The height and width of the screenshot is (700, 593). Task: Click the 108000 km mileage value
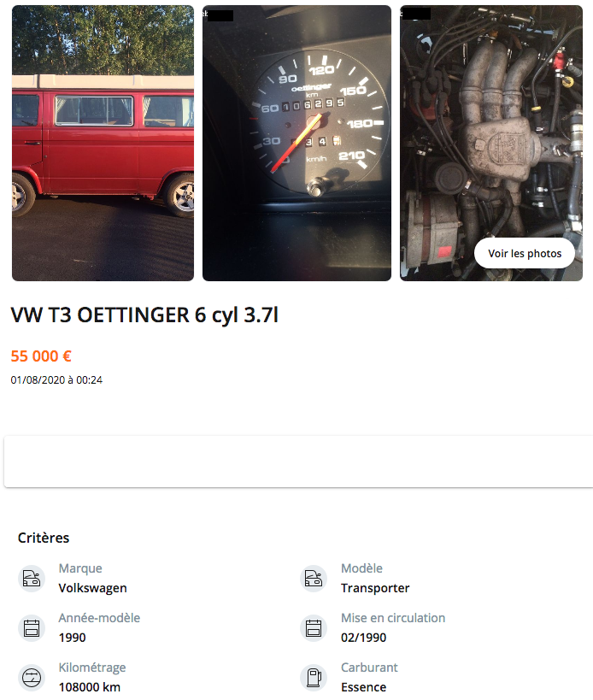(x=90, y=687)
